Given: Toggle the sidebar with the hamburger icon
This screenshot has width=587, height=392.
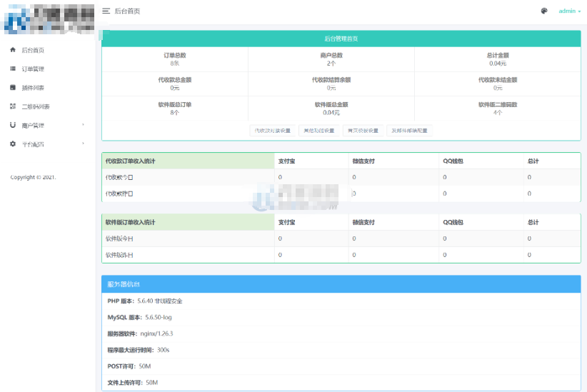Looking at the screenshot, I should point(106,11).
